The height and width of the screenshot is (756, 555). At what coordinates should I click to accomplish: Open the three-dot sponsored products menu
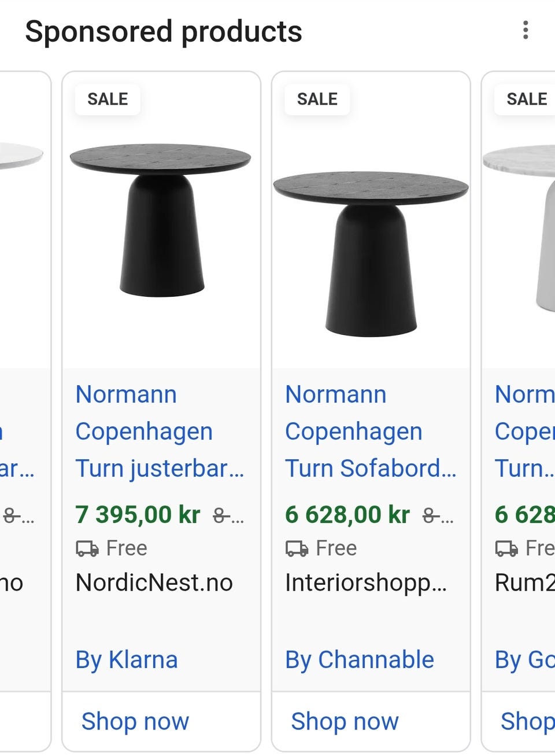[525, 30]
